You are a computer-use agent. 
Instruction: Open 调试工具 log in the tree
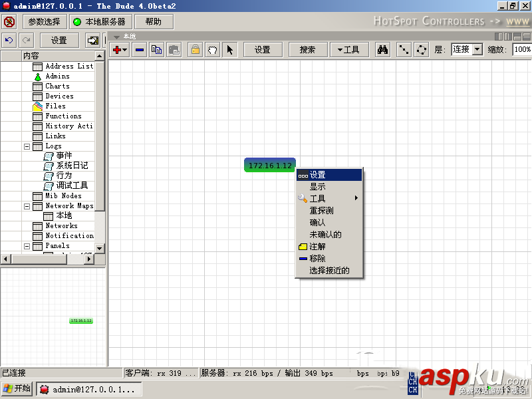coord(72,186)
